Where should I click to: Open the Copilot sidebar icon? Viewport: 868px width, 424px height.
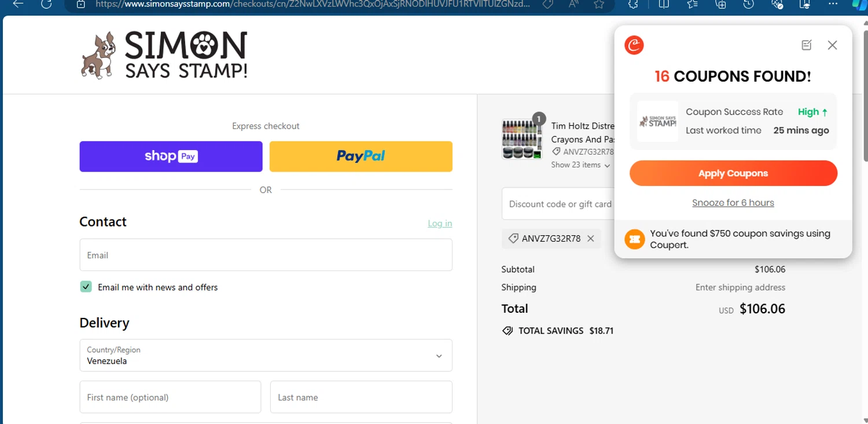(861, 4)
